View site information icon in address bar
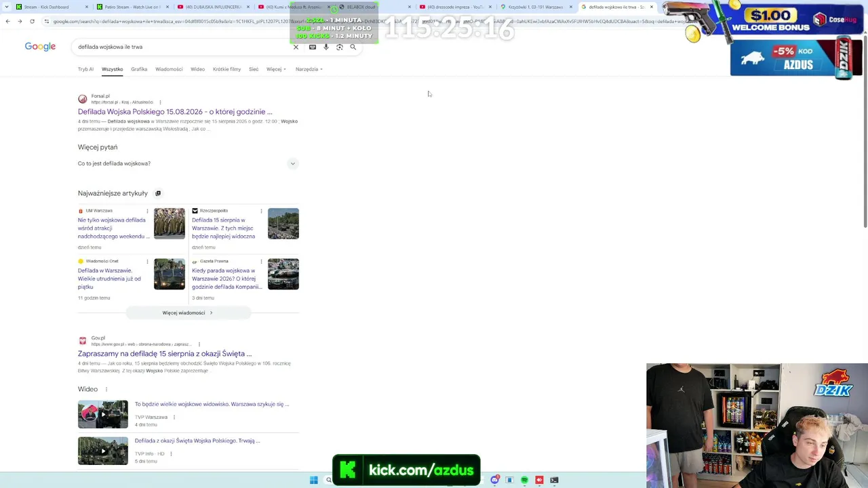The image size is (868, 488). click(46, 21)
